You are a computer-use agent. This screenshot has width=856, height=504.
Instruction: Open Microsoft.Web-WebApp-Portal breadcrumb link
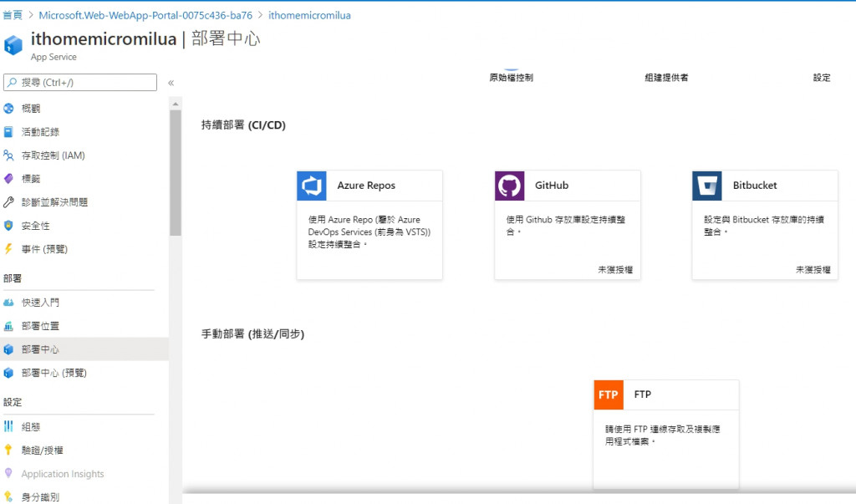point(145,15)
